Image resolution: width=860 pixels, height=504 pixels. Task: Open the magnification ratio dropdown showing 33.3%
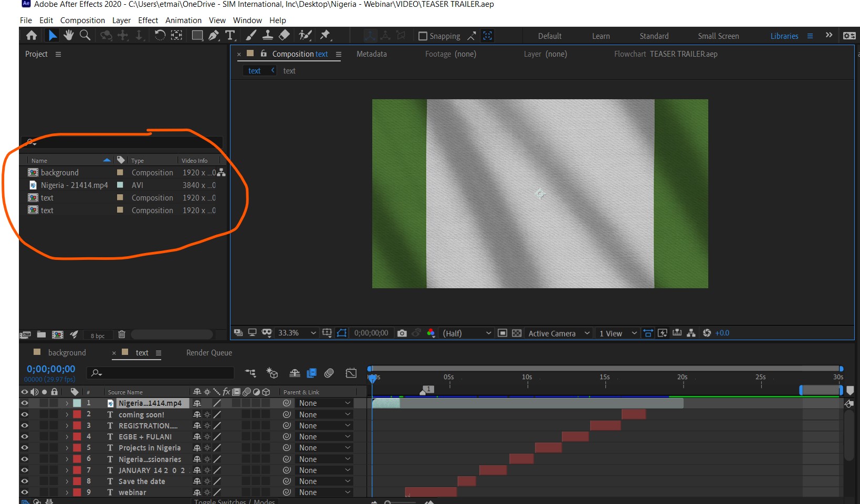click(x=296, y=333)
